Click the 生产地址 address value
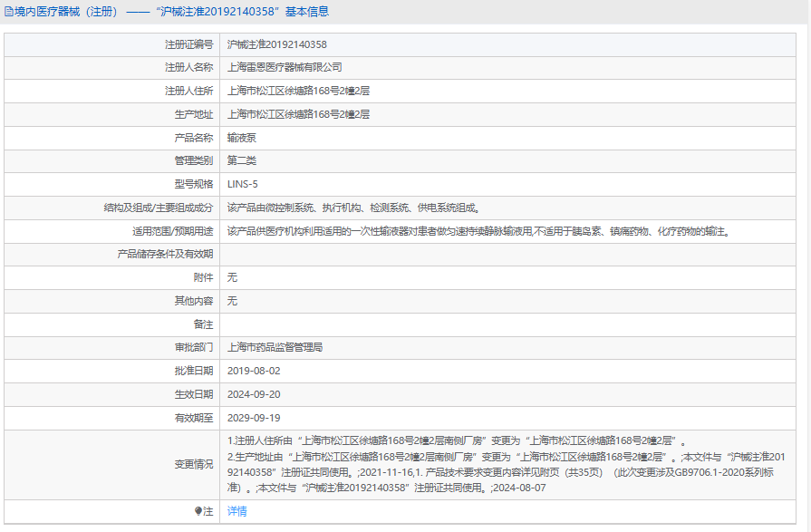The height and width of the screenshot is (532, 811). click(298, 114)
